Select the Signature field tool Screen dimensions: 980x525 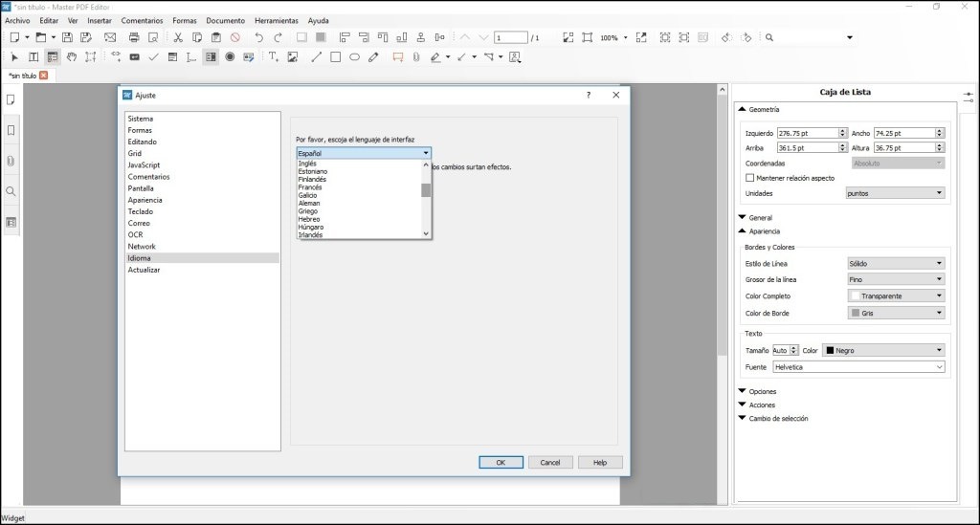tap(249, 56)
